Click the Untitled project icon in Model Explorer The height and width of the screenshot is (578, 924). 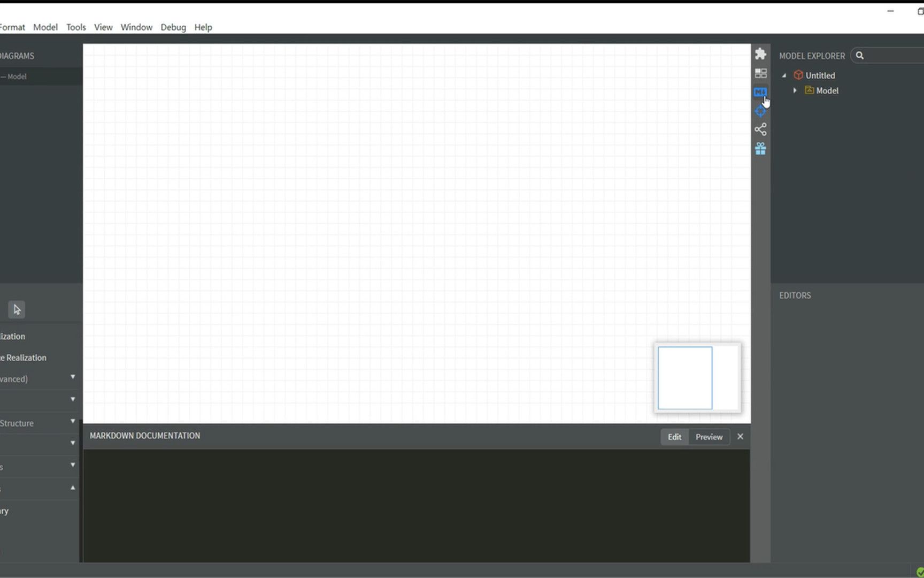coord(798,75)
